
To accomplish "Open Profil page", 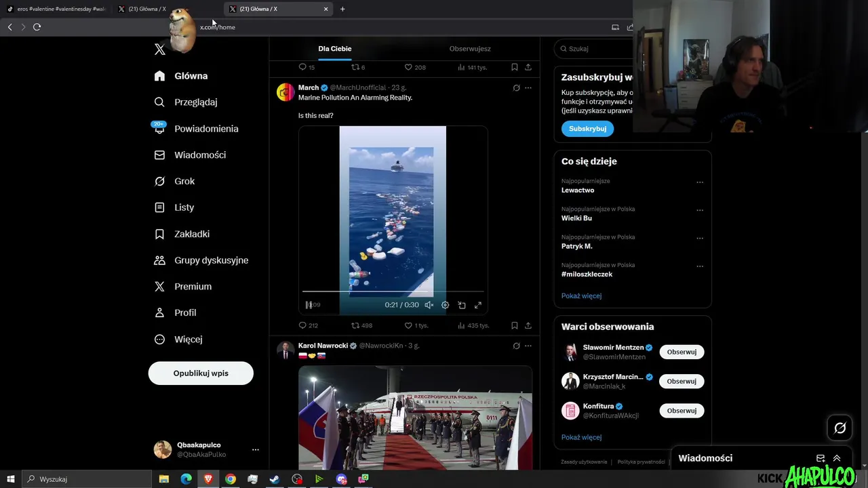I will pyautogui.click(x=175, y=312).
